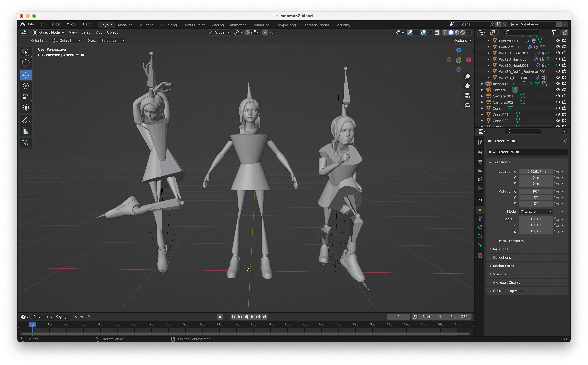The image size is (588, 365).
Task: Switch to the Sculpting workspace tab
Action: 146,25
